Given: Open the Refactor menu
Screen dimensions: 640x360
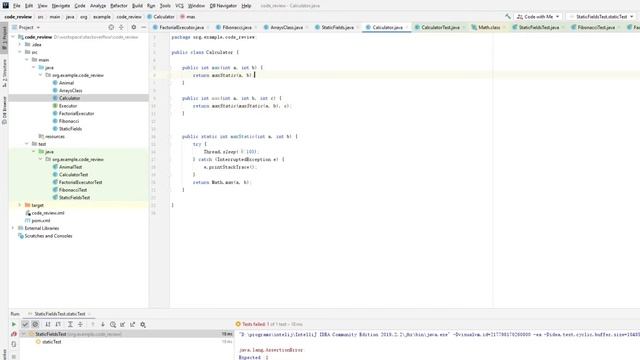Looking at the screenshot, I should click(x=119, y=6).
